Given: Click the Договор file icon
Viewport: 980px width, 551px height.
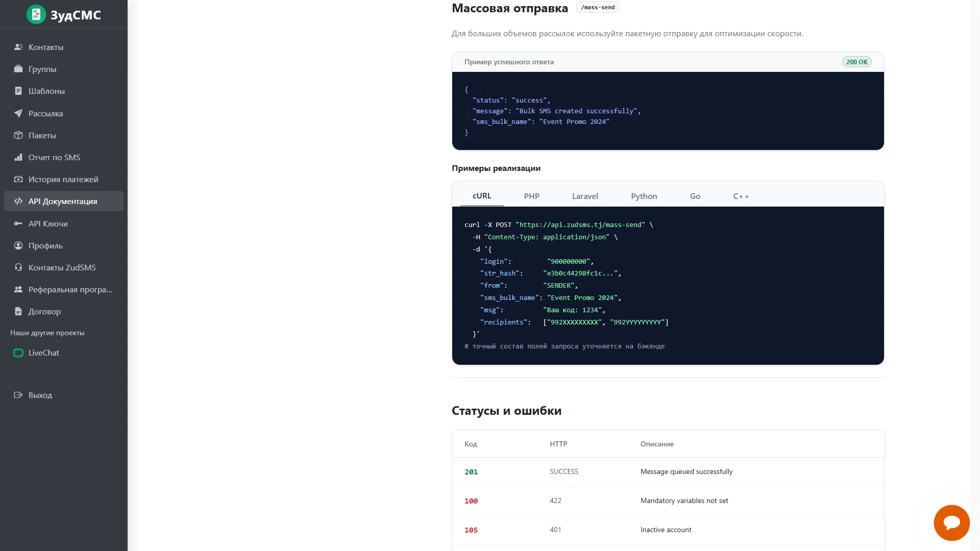Looking at the screenshot, I should pyautogui.click(x=18, y=311).
